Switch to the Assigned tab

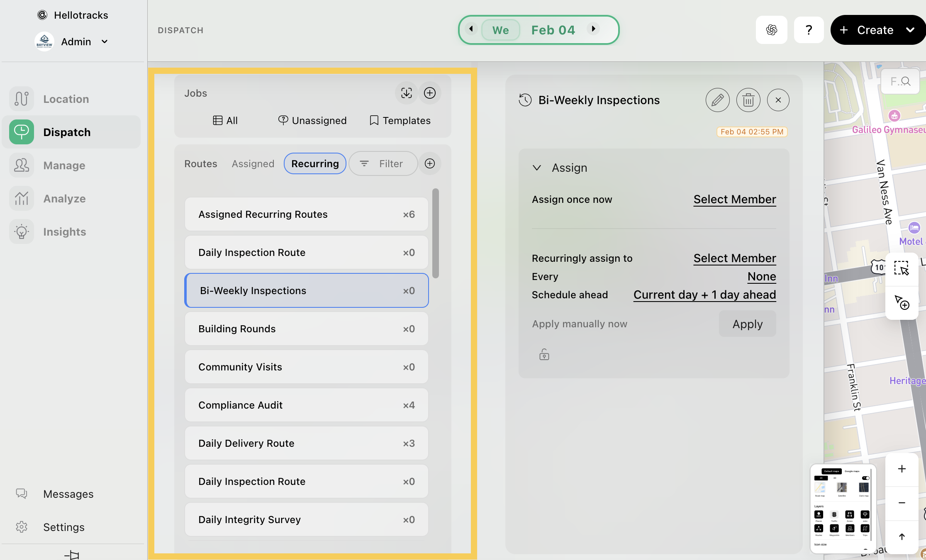(253, 163)
